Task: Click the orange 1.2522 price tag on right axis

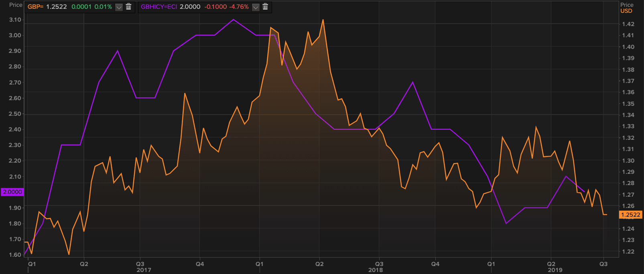Action: 630,215
